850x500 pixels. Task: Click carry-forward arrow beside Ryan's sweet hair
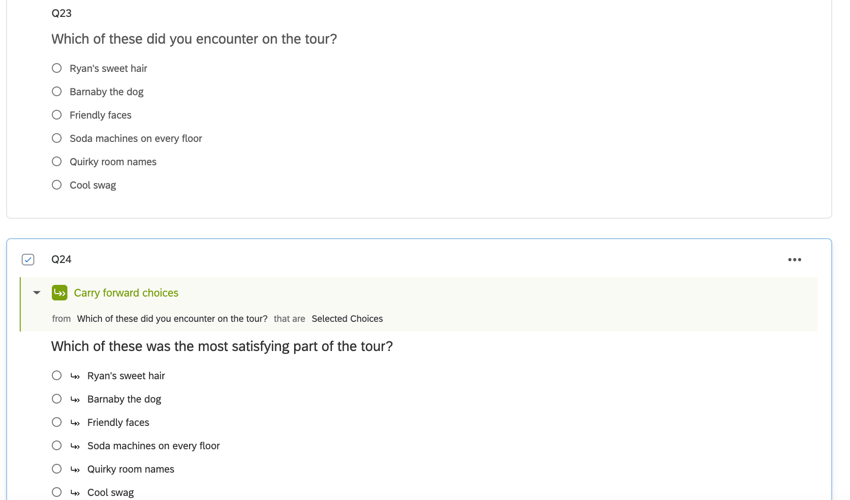(x=75, y=376)
